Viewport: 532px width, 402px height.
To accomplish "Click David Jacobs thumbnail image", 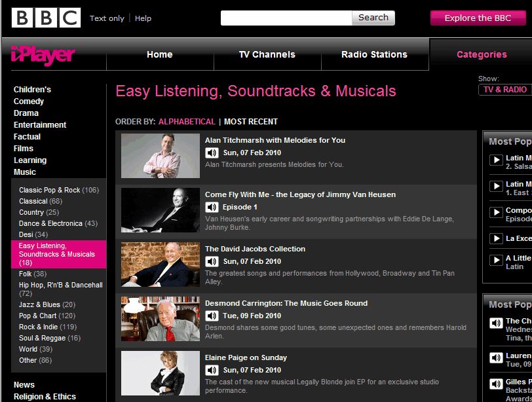I will (161, 265).
